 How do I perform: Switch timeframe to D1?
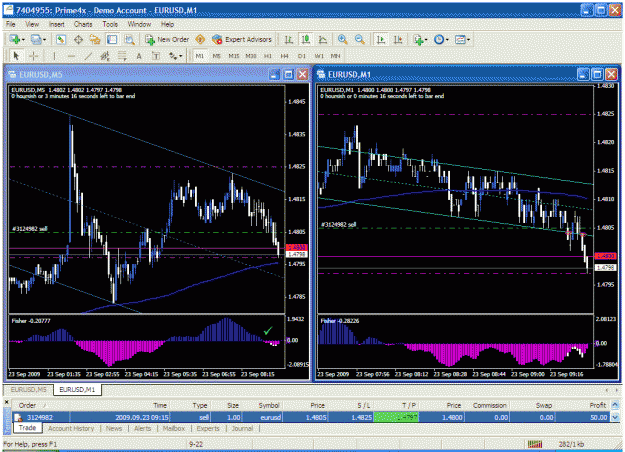coord(302,56)
